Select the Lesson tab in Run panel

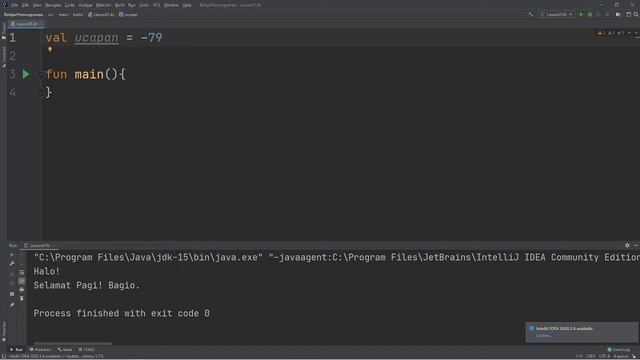coord(38,245)
